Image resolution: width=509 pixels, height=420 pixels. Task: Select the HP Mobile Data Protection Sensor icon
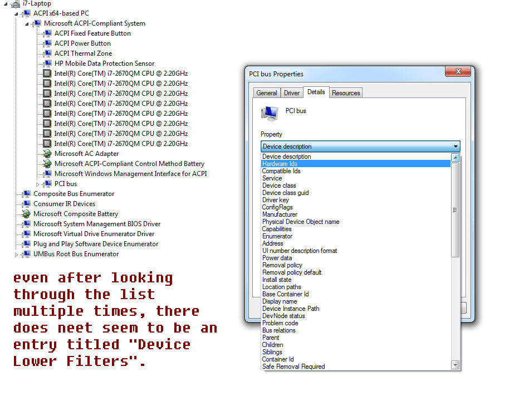point(47,64)
